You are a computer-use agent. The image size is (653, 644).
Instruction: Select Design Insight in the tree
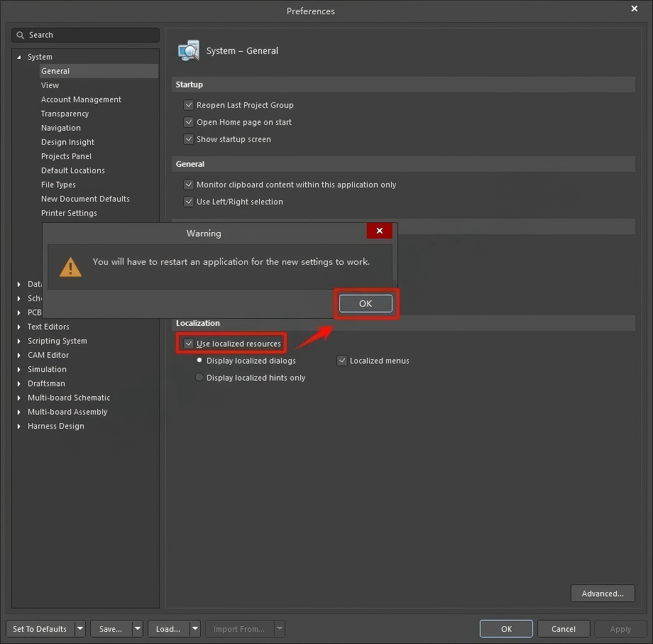click(x=68, y=142)
